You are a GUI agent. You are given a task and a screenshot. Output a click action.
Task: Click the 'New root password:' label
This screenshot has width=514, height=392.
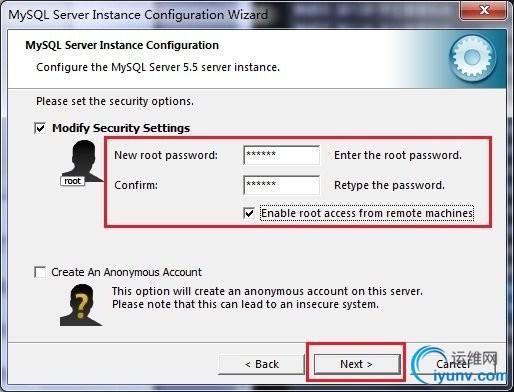(x=166, y=155)
